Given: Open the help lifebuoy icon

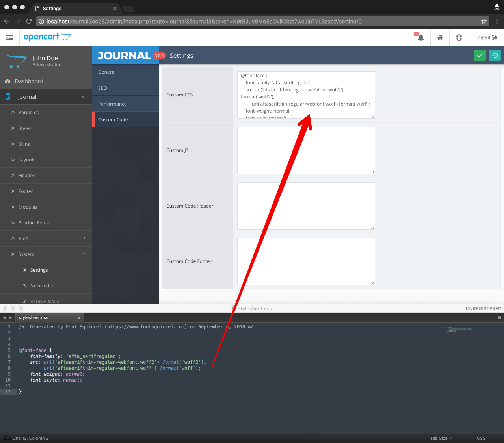Looking at the screenshot, I should pyautogui.click(x=459, y=37).
